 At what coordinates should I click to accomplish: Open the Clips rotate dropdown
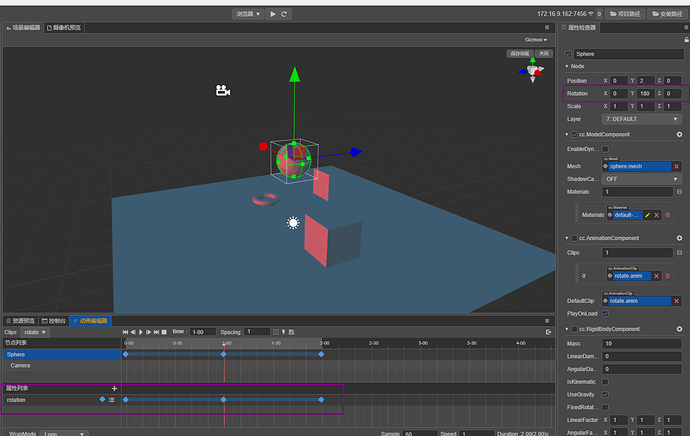pyautogui.click(x=35, y=332)
